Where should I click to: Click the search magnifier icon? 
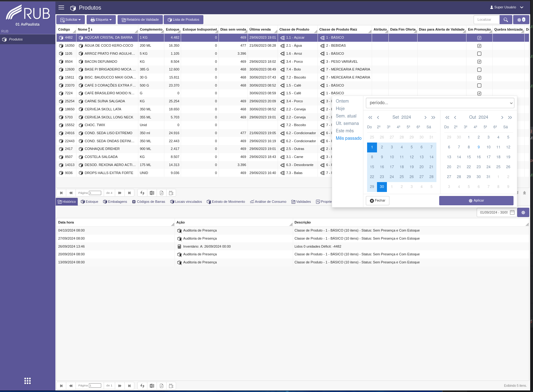[506, 19]
